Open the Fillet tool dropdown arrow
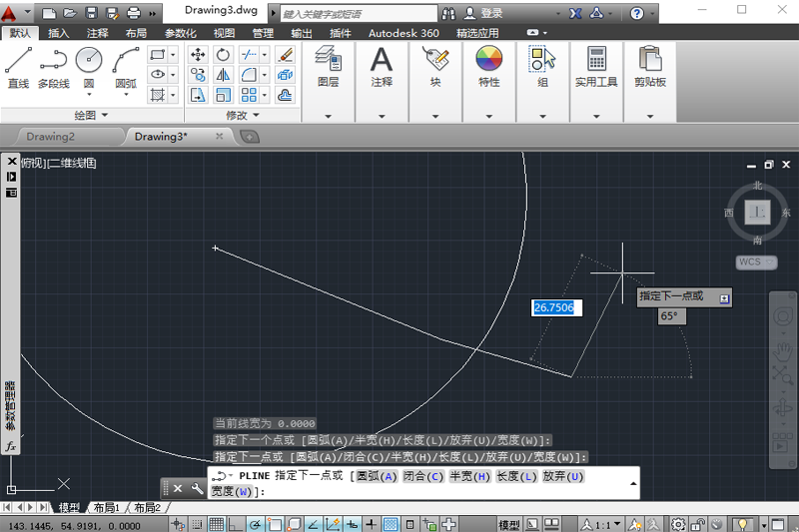 click(x=264, y=74)
